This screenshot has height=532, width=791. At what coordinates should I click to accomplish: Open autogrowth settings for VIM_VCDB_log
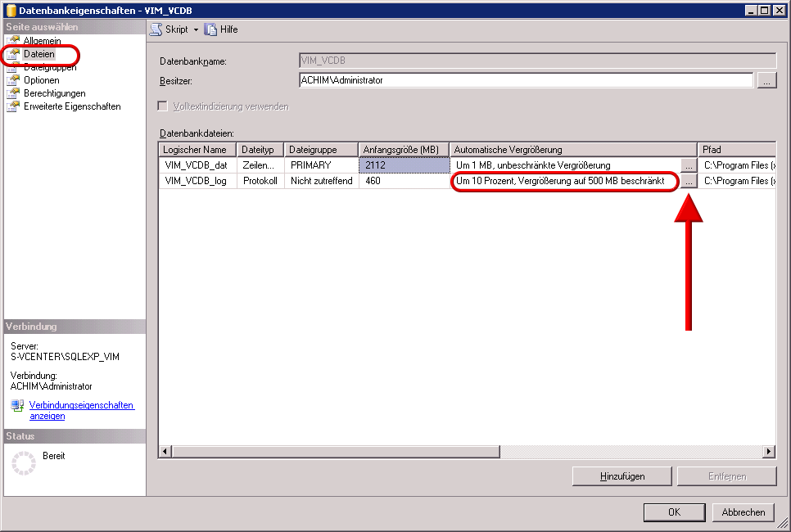pyautogui.click(x=689, y=182)
